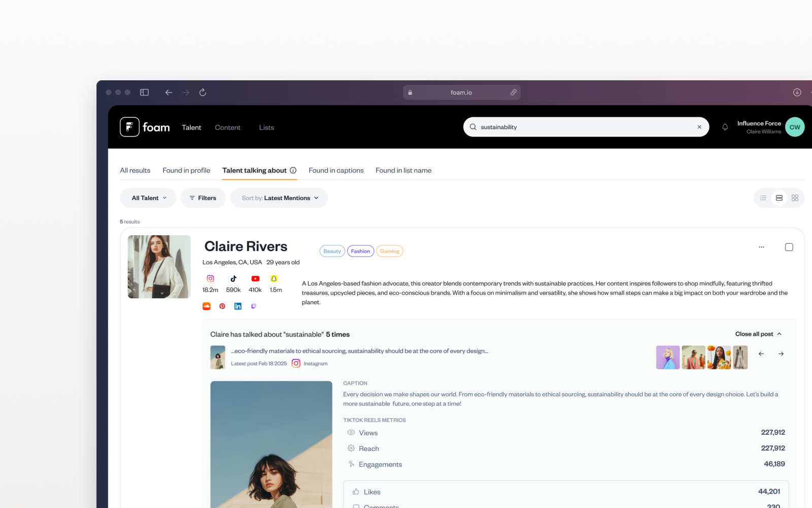Reload the page with the refresh icon
The width and height of the screenshot is (812, 508).
pyautogui.click(x=202, y=92)
